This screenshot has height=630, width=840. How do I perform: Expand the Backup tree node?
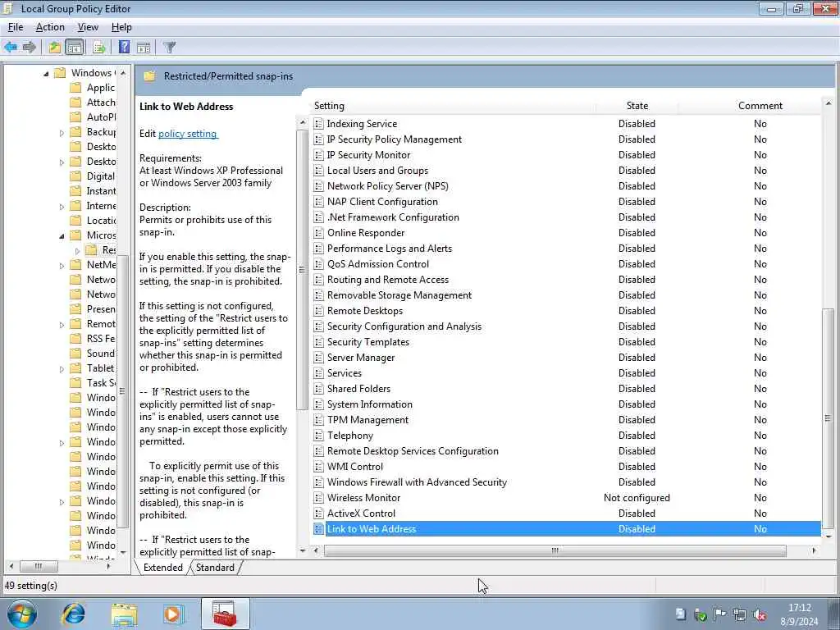pos(62,133)
